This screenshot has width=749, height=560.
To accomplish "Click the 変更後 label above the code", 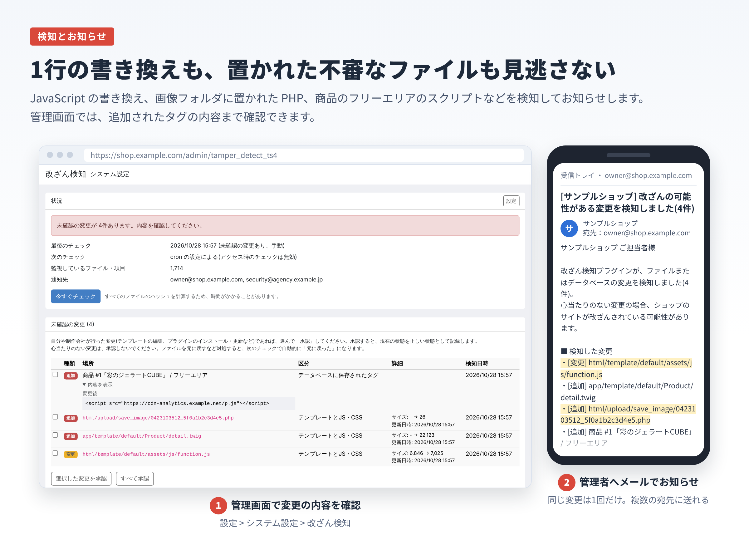I will 90,393.
